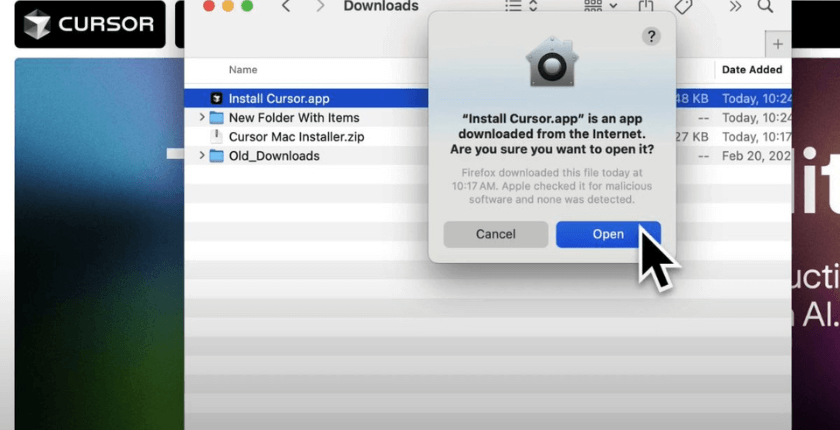
Task: Go back in Finder navigation
Action: [286, 7]
